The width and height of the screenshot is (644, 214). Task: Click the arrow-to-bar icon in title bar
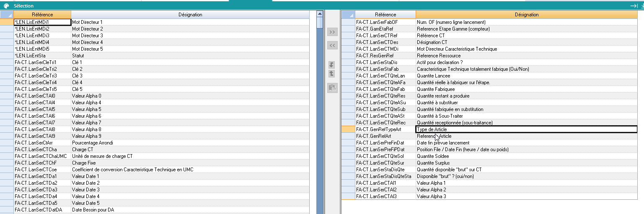coord(634,6)
